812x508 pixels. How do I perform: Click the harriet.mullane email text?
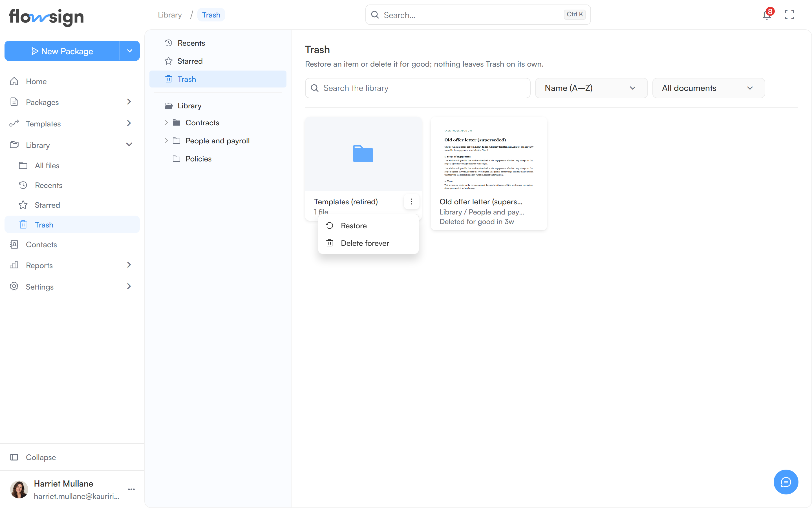[77, 496]
